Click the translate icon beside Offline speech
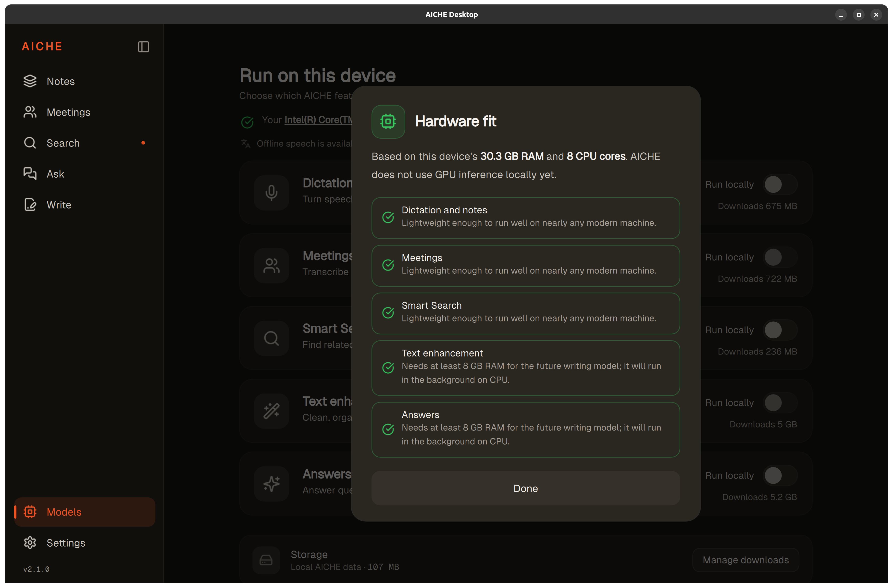893x588 pixels. click(x=245, y=144)
